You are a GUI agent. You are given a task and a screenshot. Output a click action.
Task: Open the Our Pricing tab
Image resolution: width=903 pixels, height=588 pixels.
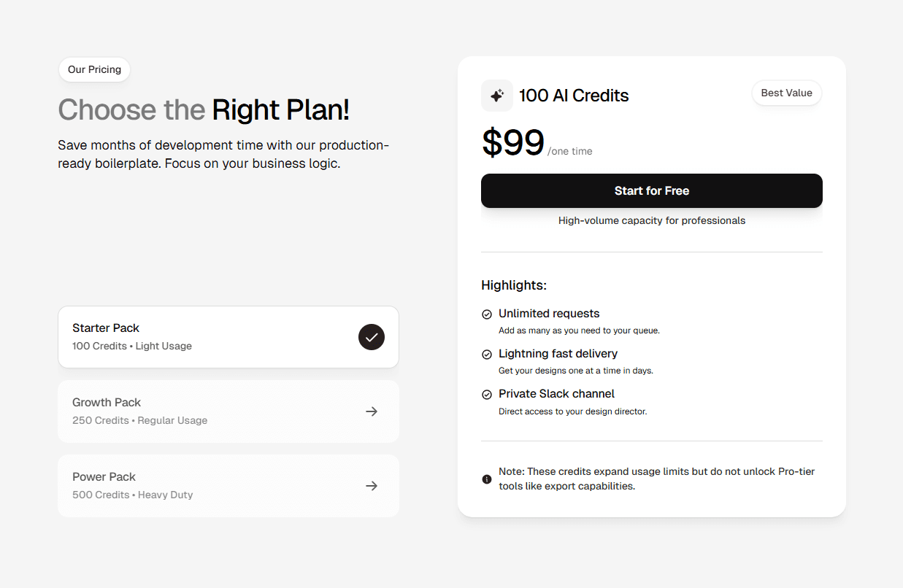[x=94, y=69]
